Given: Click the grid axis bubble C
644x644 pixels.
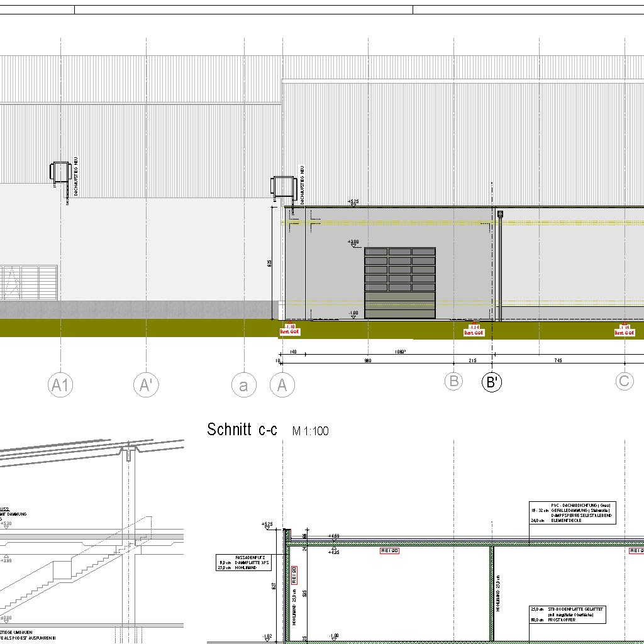Looking at the screenshot, I should pyautogui.click(x=624, y=381).
